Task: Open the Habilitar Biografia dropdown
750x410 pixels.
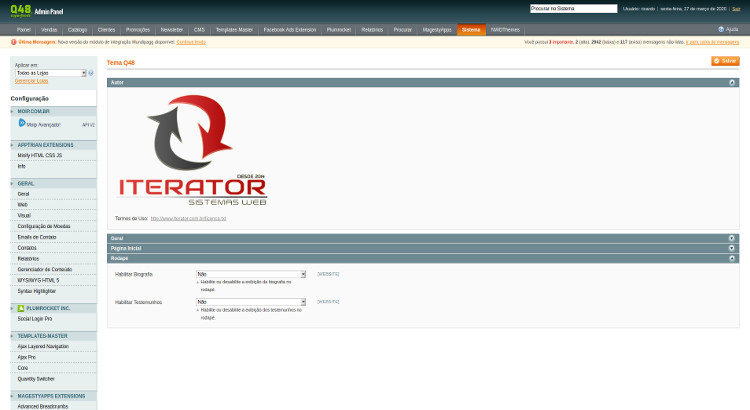Action: [x=251, y=274]
